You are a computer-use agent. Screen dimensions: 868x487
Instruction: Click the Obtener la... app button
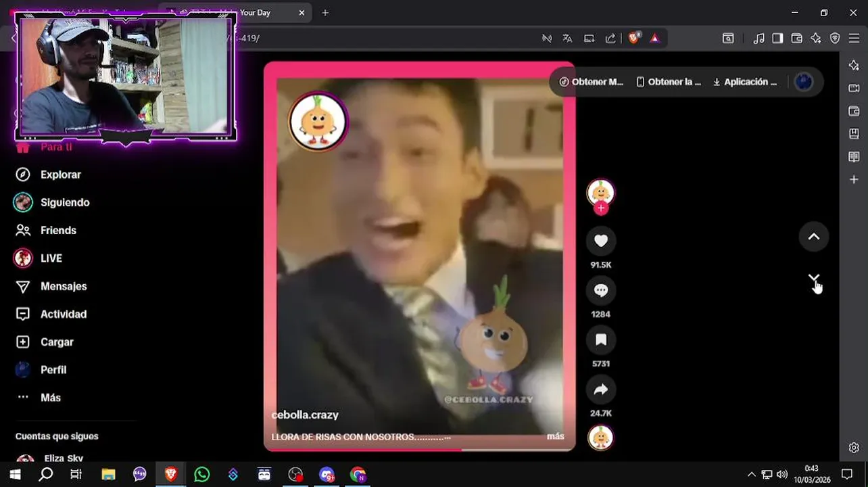(669, 82)
